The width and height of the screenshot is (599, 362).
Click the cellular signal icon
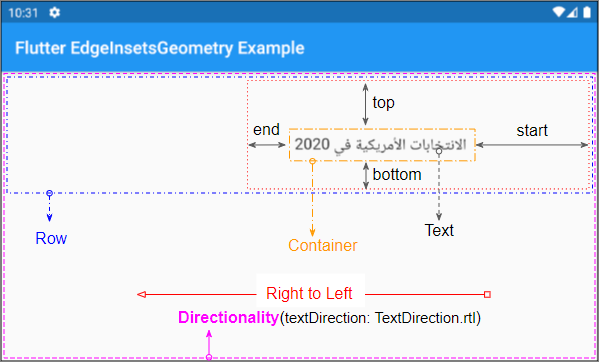(572, 13)
